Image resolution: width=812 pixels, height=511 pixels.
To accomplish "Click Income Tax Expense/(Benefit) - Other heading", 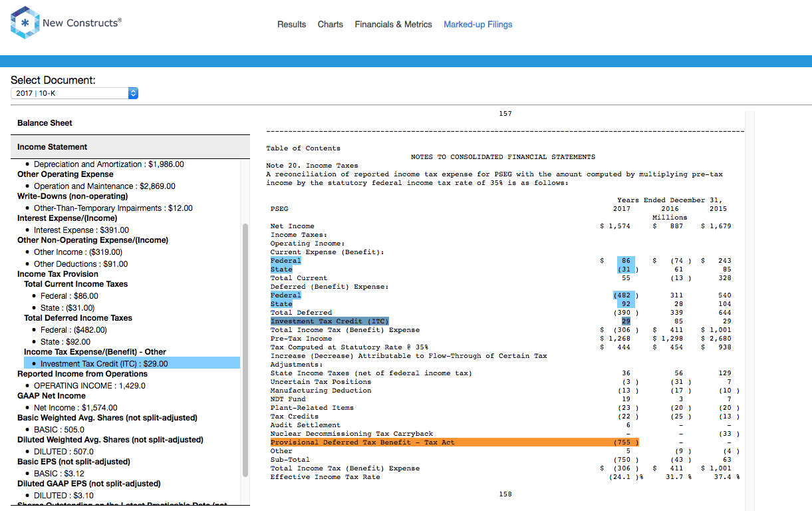I will [x=95, y=352].
